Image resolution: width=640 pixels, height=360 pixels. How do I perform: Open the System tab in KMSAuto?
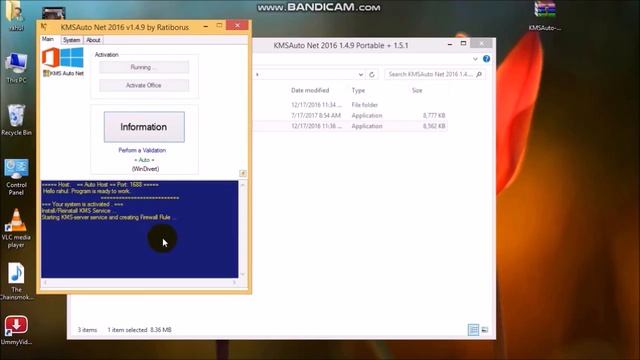tap(71, 40)
